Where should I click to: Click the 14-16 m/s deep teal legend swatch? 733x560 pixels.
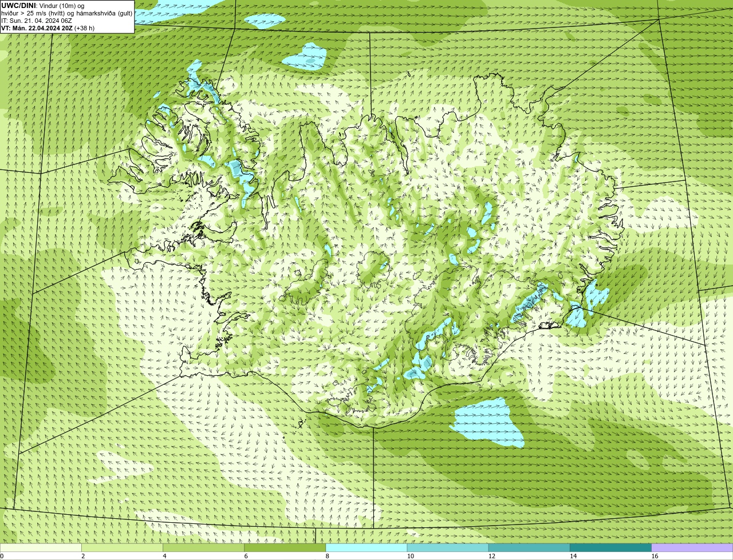click(610, 547)
